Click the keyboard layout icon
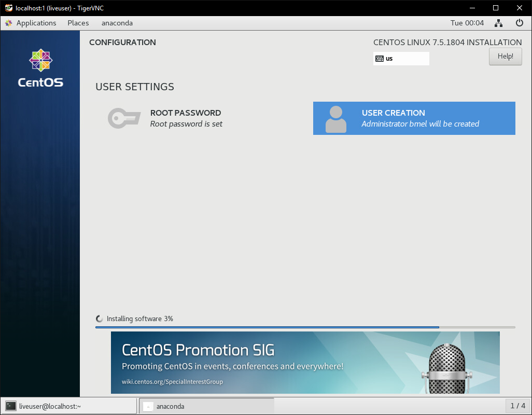The width and height of the screenshot is (532, 415). pyautogui.click(x=380, y=59)
